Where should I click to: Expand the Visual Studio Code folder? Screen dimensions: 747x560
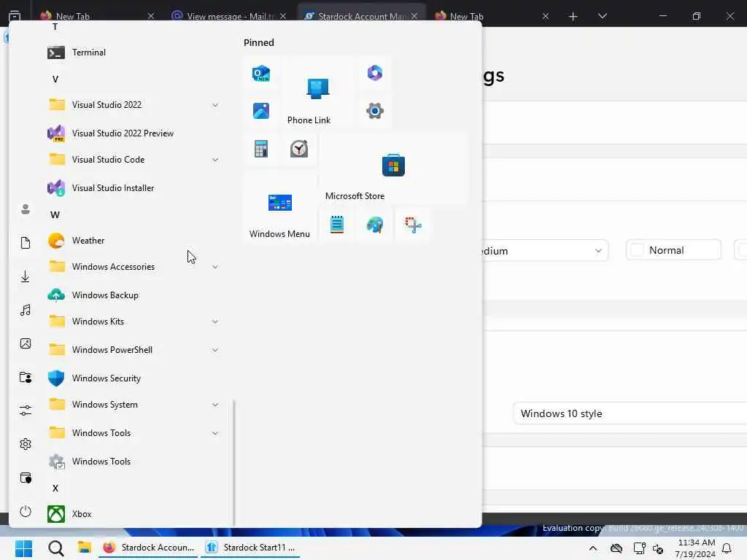pos(215,160)
